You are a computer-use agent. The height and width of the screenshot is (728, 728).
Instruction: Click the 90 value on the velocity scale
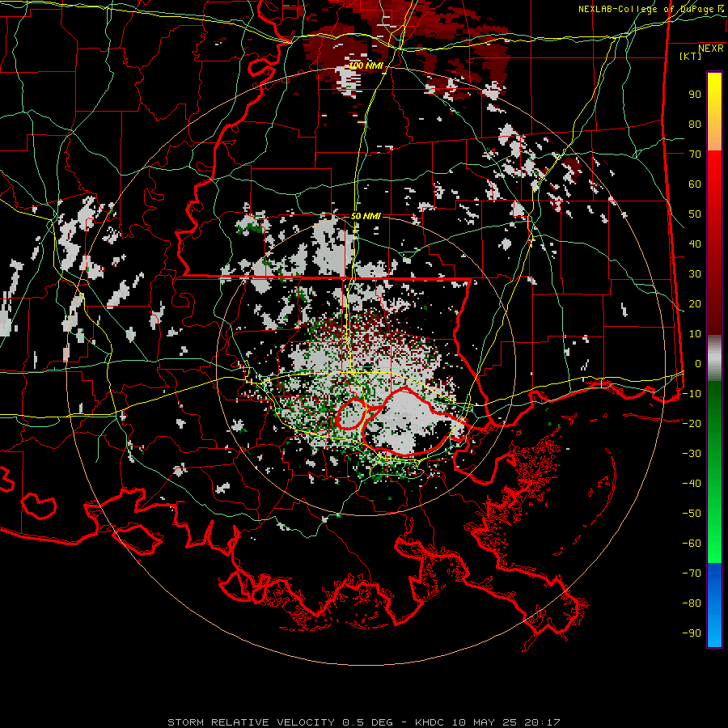(695, 95)
